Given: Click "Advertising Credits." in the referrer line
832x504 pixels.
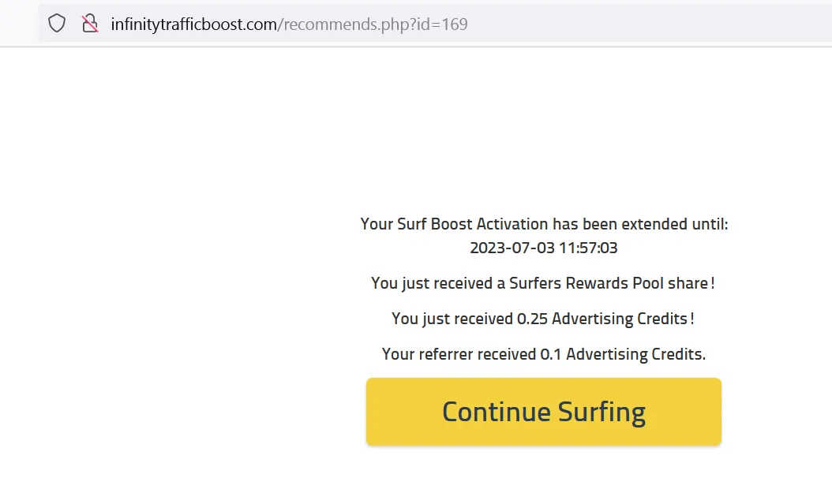Looking at the screenshot, I should 635,354.
